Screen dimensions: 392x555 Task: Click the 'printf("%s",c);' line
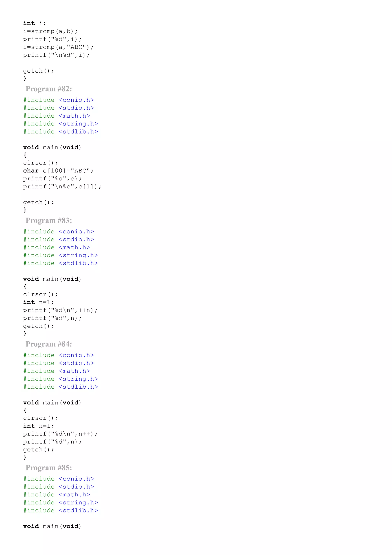pos(52,179)
